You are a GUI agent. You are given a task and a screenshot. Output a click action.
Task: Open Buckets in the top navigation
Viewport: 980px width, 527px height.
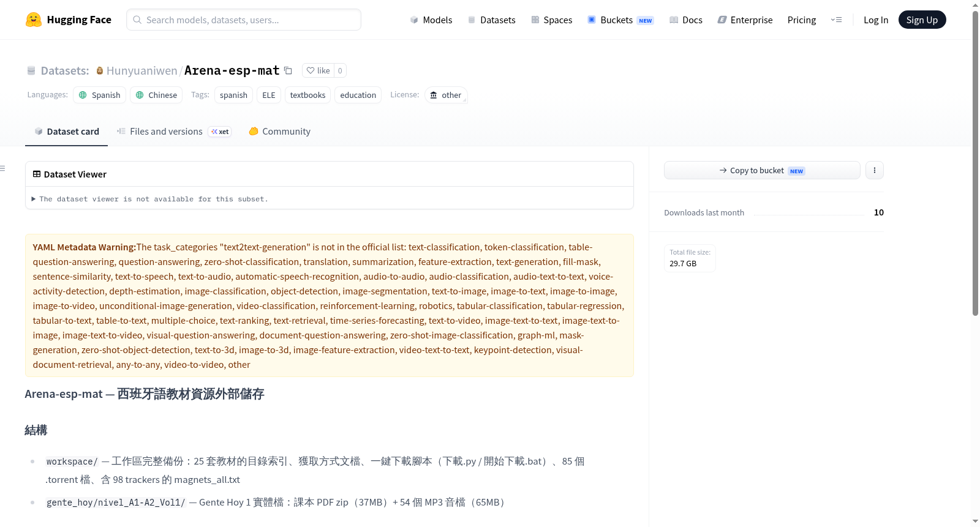[x=620, y=20]
